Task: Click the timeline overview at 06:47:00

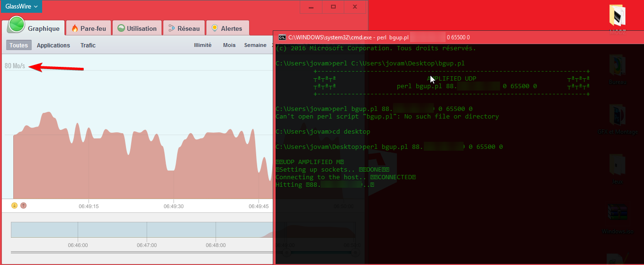Action: point(146,230)
